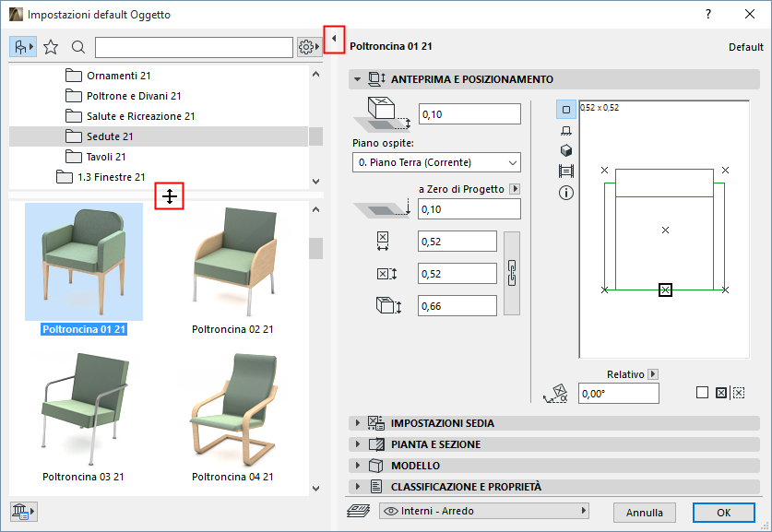Open the search settings gear menu
The height and width of the screenshot is (532, 772).
tap(309, 47)
